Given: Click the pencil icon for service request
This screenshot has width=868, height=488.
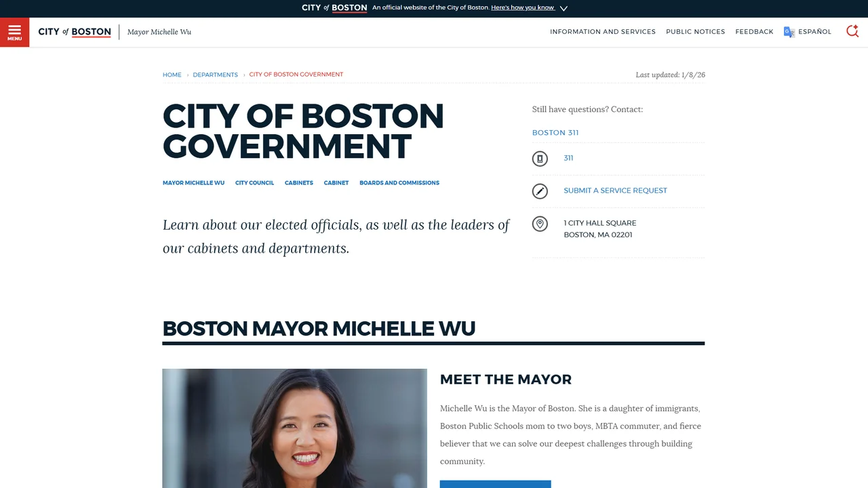Looking at the screenshot, I should coord(540,191).
